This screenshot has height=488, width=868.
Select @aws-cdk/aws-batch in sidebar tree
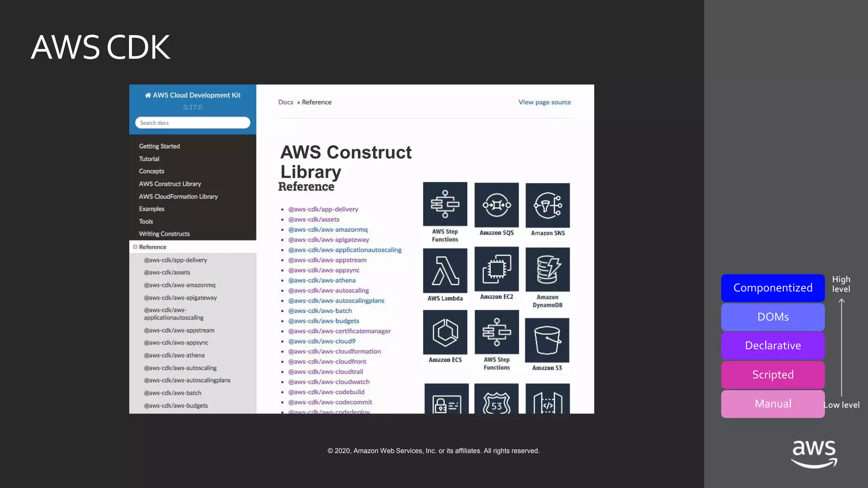point(172,393)
